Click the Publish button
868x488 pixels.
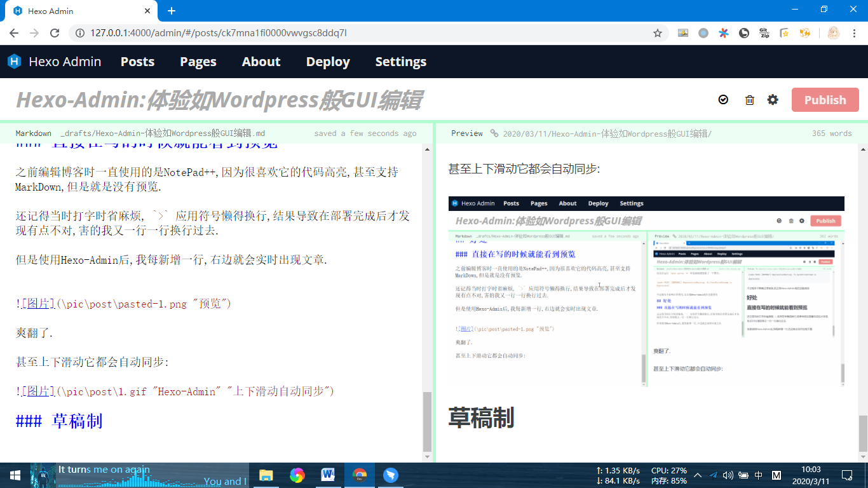825,100
